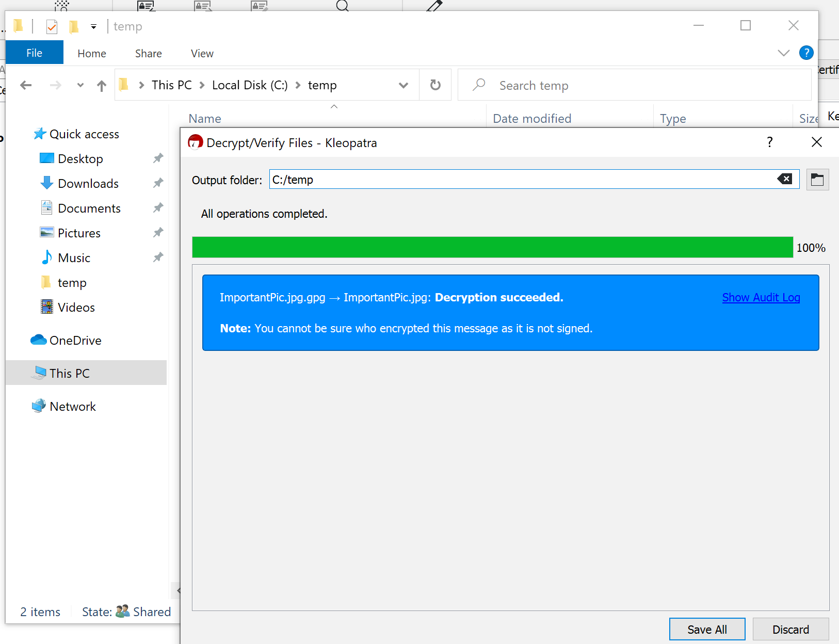The image size is (839, 644).
Task: Open address bar history dropdown
Action: [x=404, y=85]
